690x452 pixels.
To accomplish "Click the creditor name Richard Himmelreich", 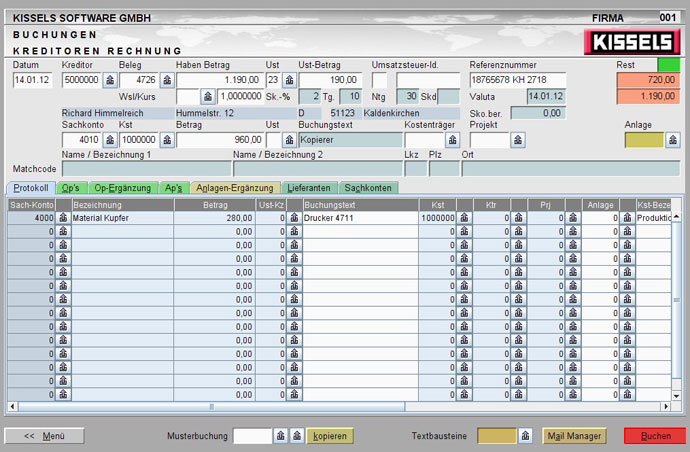I will click(103, 113).
